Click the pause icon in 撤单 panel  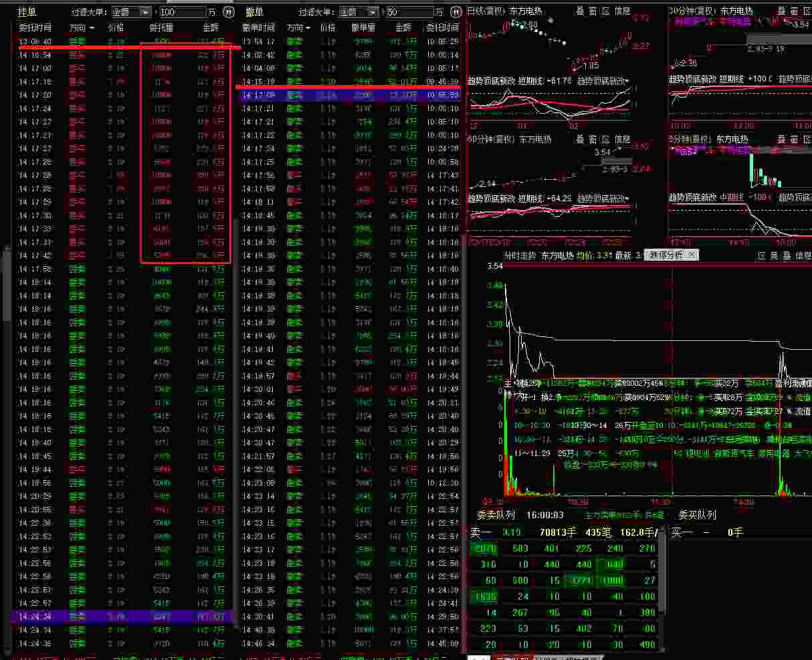pyautogui.click(x=456, y=12)
